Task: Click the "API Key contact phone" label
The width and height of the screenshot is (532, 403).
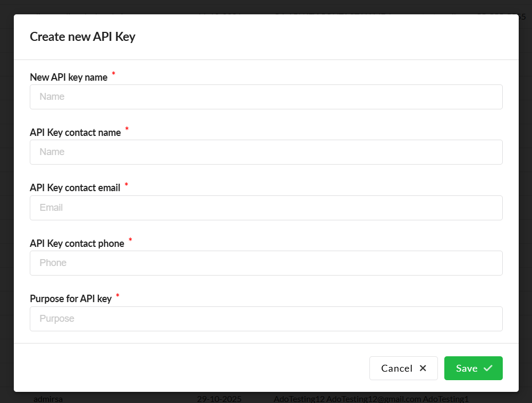Action: tap(77, 244)
